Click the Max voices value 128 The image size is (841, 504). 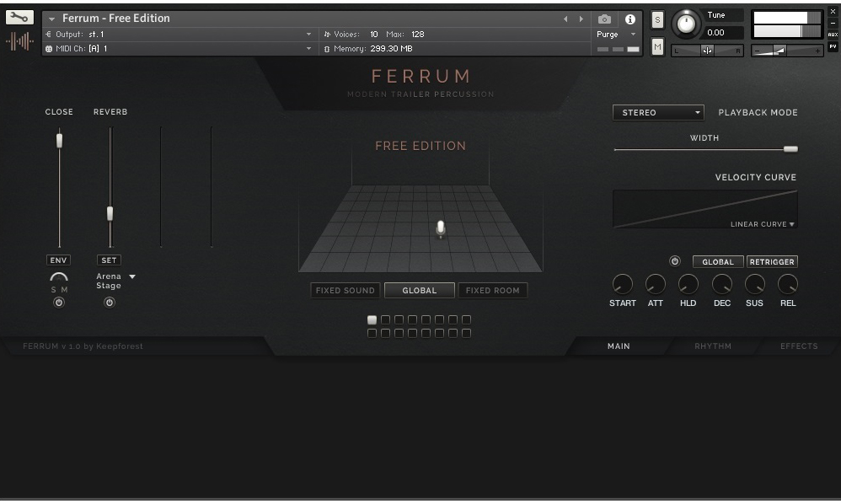[x=418, y=35]
